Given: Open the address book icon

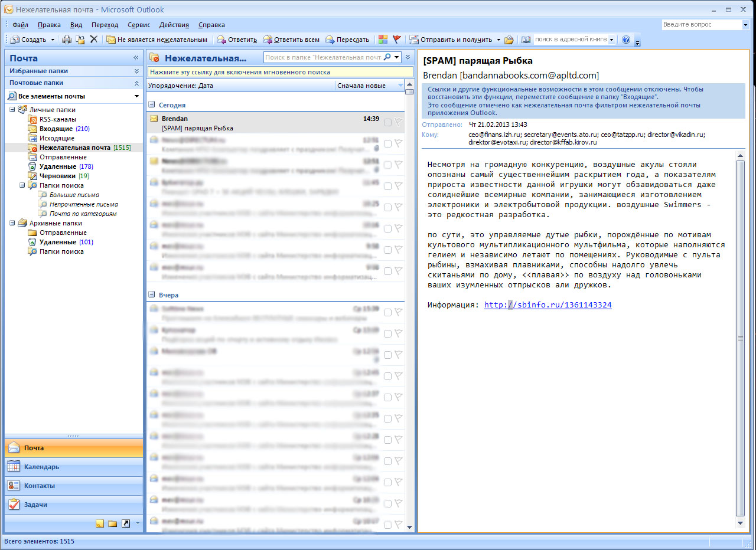Looking at the screenshot, I should click(x=526, y=40).
